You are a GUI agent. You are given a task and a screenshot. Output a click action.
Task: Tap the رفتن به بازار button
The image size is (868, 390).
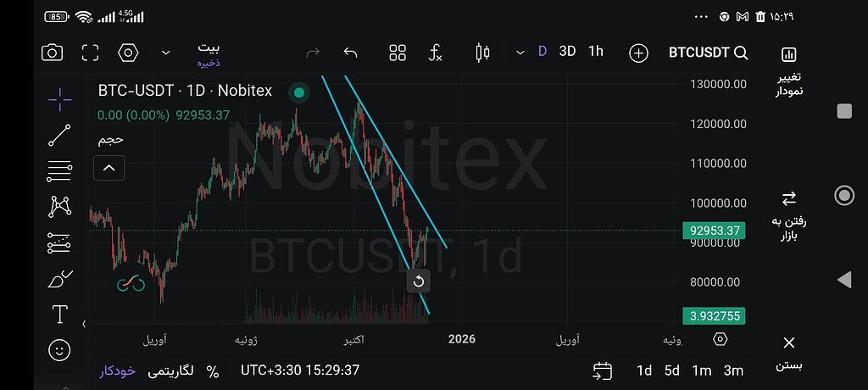pyautogui.click(x=788, y=218)
